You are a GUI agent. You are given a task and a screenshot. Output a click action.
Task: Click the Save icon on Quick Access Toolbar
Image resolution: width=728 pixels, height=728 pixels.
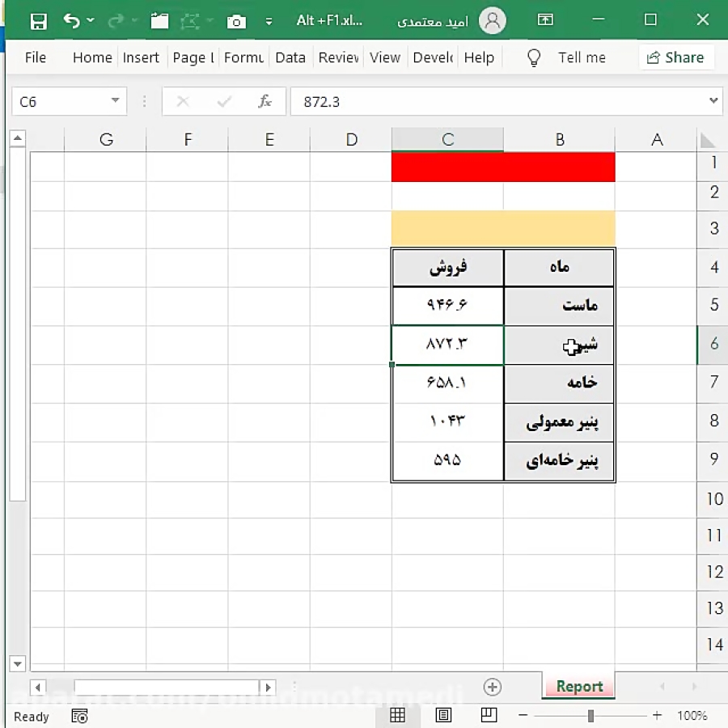pyautogui.click(x=38, y=19)
